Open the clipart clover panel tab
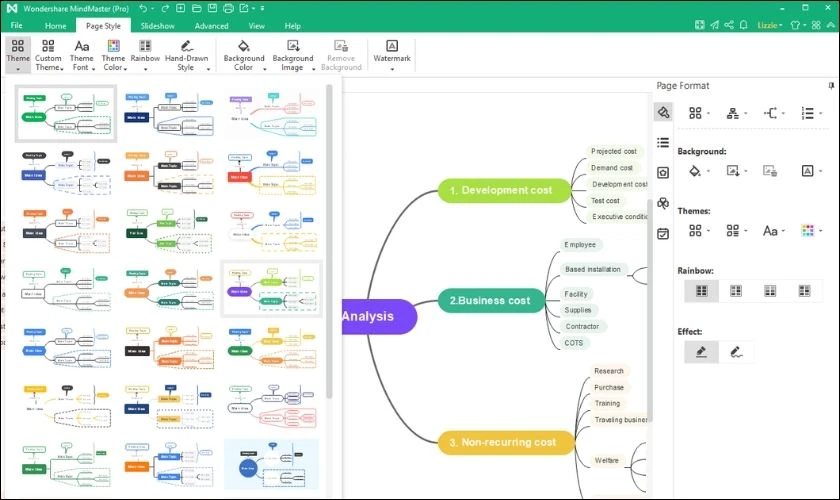The height and width of the screenshot is (500, 840). (x=663, y=203)
